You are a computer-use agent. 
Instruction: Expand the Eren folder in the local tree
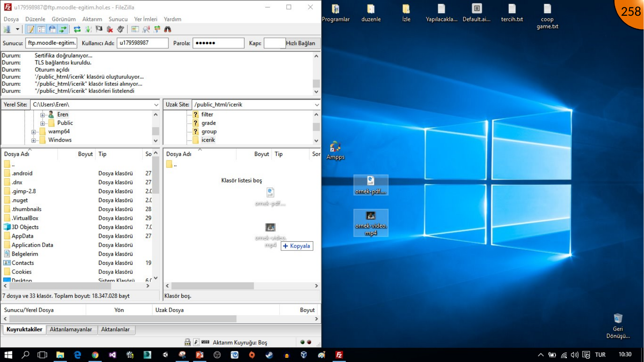click(x=43, y=115)
